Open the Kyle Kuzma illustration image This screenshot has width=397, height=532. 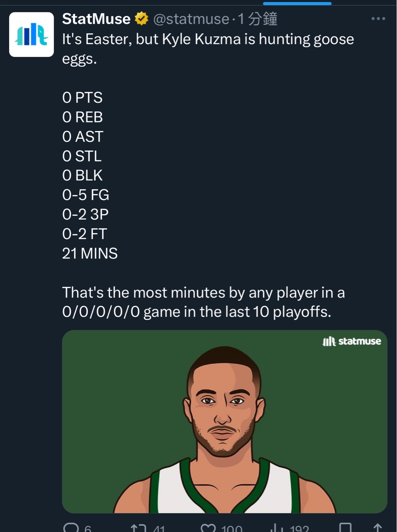[224, 421]
